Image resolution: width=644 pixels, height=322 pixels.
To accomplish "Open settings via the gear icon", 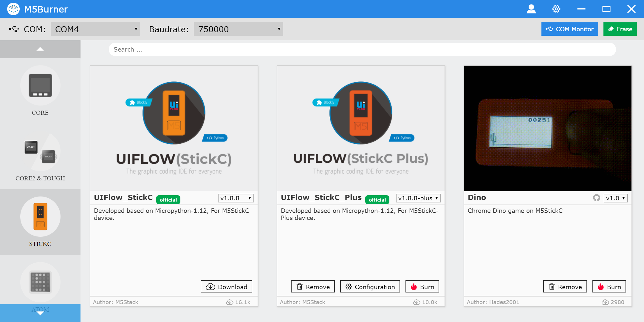I will (556, 9).
